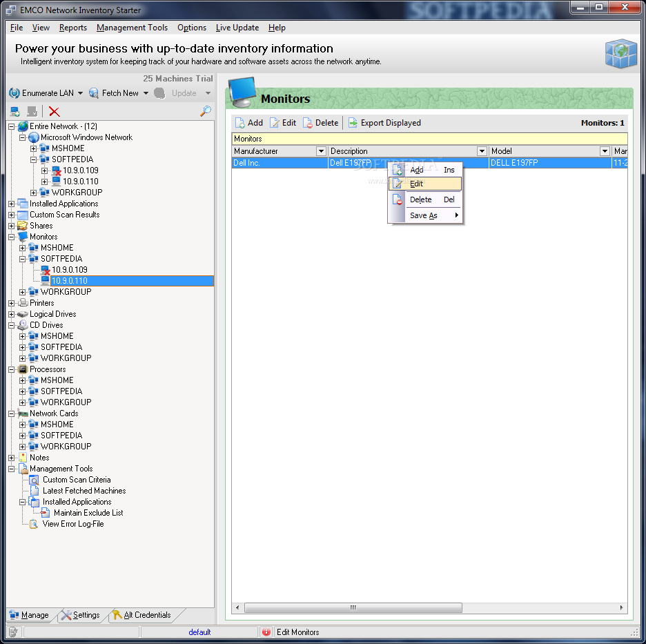The image size is (646, 644).
Task: Click the Custom Scan Criteria icon
Action: (35, 480)
